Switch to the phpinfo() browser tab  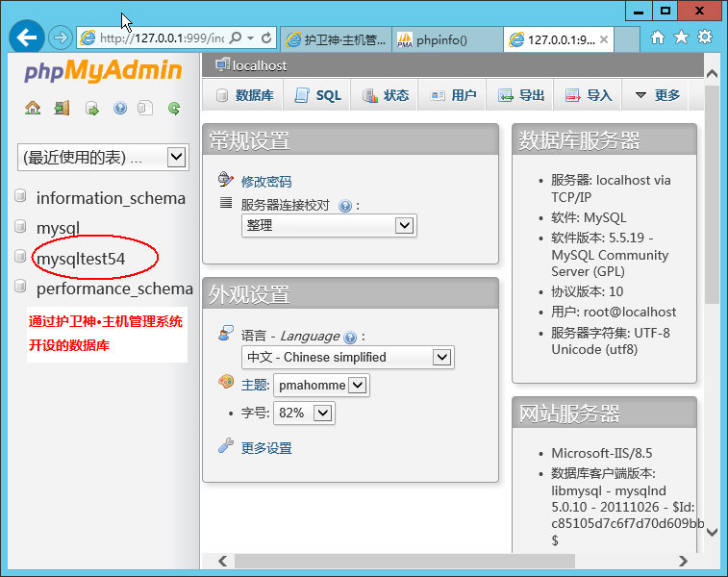click(447, 39)
